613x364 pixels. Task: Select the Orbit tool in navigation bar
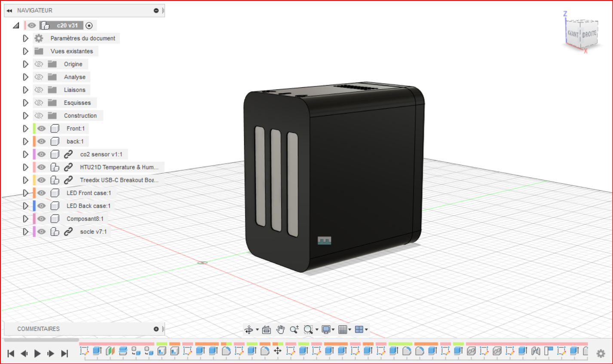(249, 330)
